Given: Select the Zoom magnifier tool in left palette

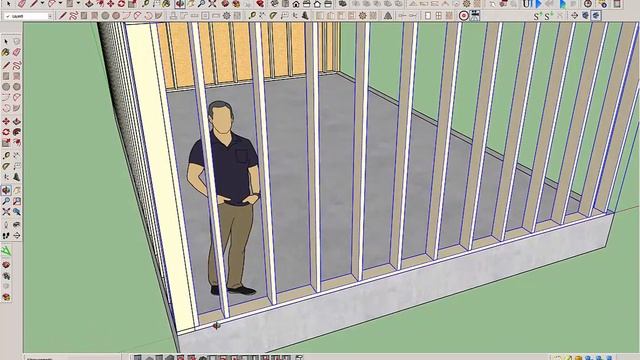Looking at the screenshot, I should [x=6, y=201].
